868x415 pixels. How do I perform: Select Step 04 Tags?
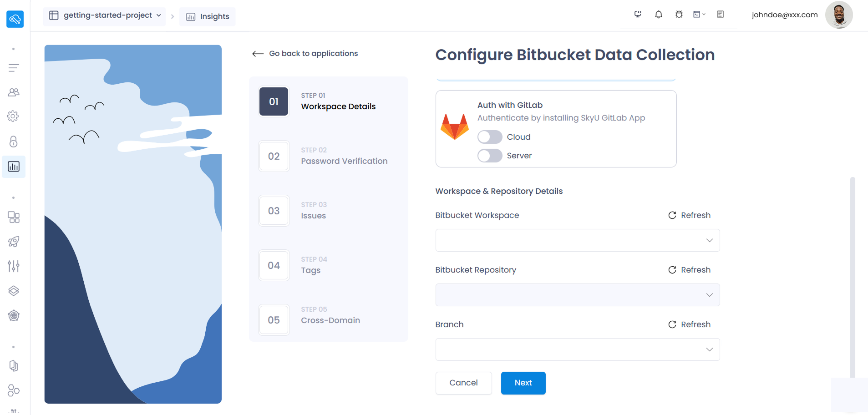click(329, 265)
